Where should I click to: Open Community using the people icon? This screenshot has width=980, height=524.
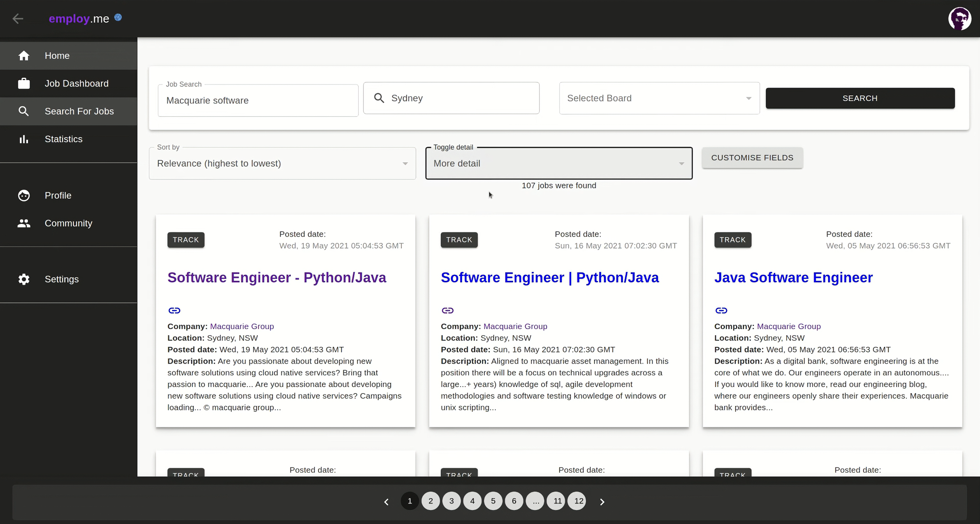click(24, 223)
